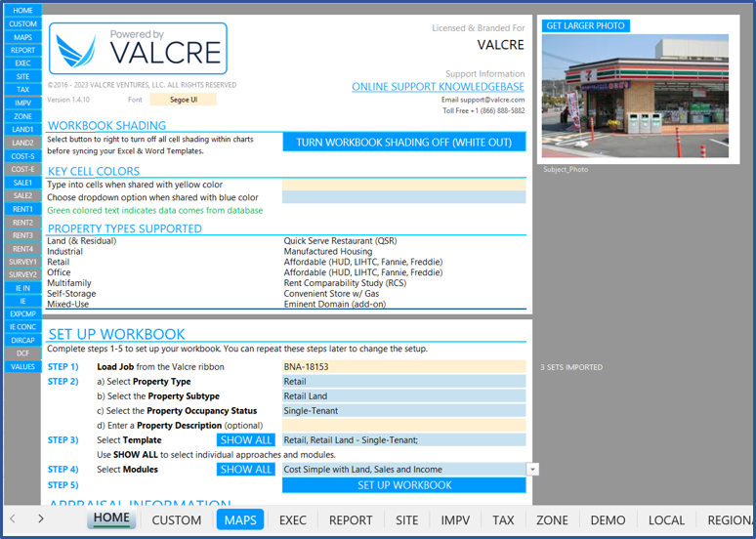Select the LAND1 sidebar button
The height and width of the screenshot is (539, 756).
[x=22, y=129]
